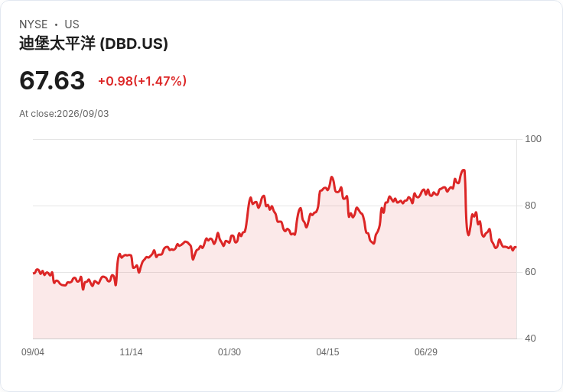Click the 01/30 x-axis date label
Image resolution: width=563 pixels, height=392 pixels.
tap(229, 352)
